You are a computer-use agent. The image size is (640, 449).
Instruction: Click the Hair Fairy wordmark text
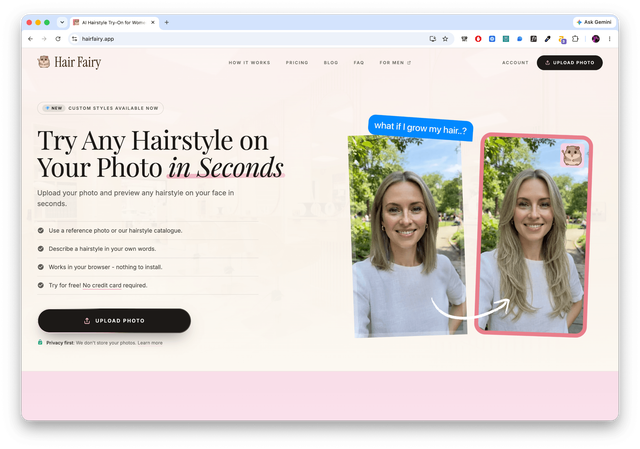tap(78, 62)
